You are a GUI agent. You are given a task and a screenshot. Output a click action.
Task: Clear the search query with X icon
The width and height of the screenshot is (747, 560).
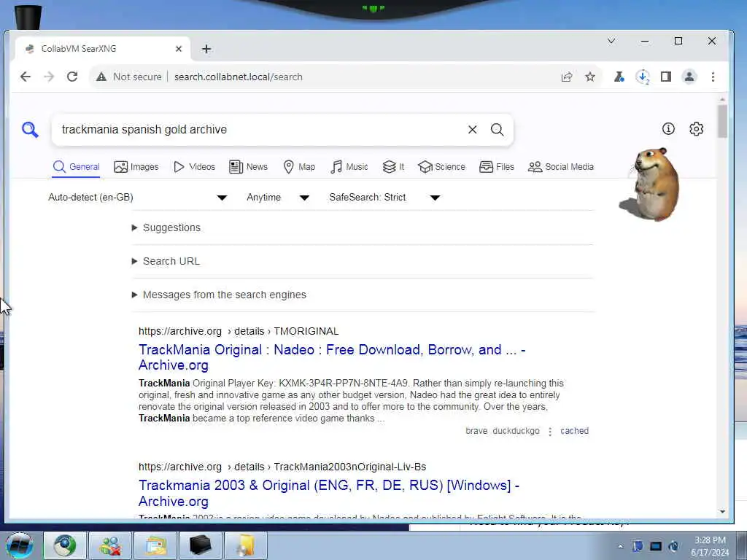472,130
